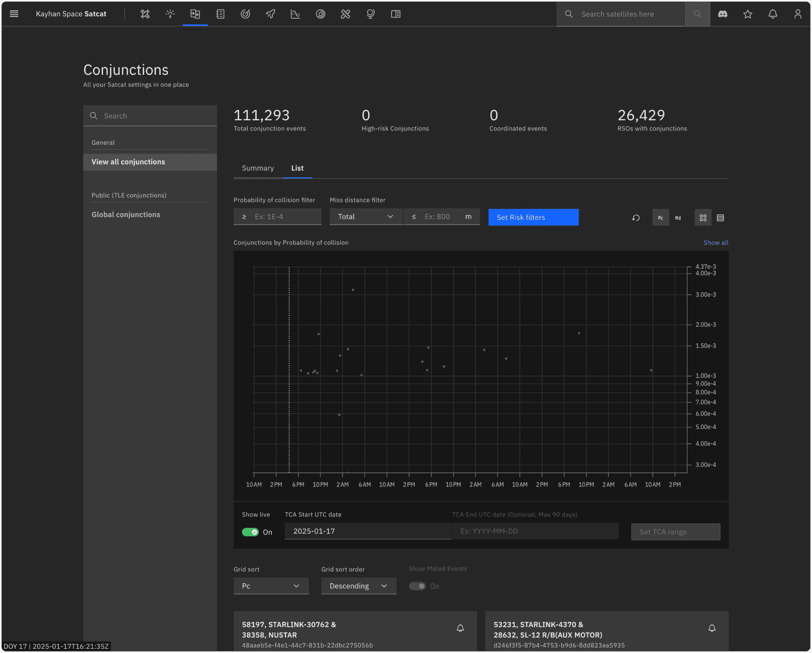This screenshot has height=653, width=812.
Task: Click the Show all link
Action: pyautogui.click(x=715, y=243)
